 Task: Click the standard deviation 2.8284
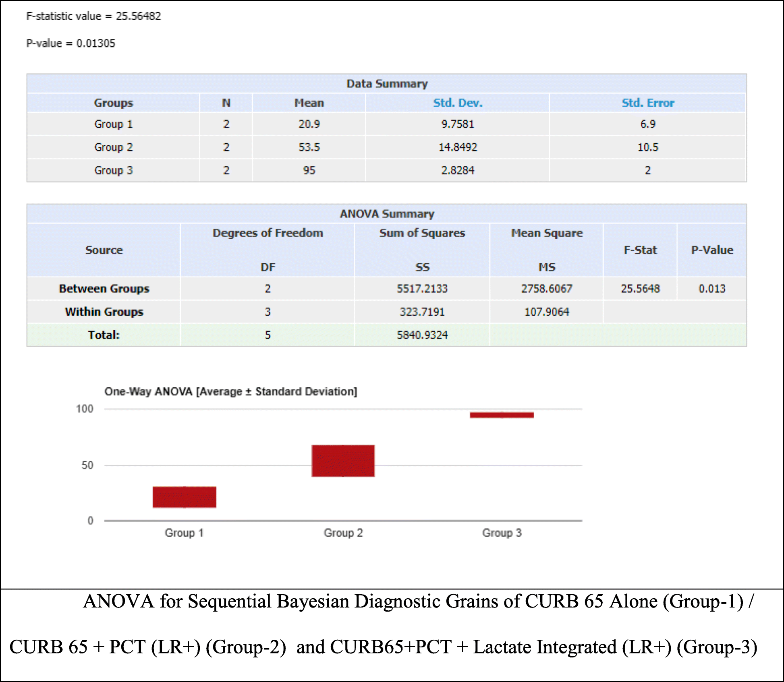458,171
